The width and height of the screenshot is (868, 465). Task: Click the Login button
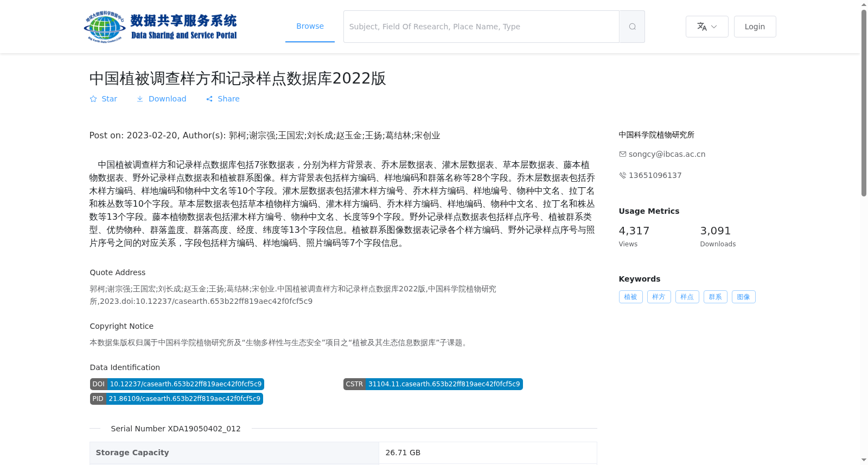point(755,27)
